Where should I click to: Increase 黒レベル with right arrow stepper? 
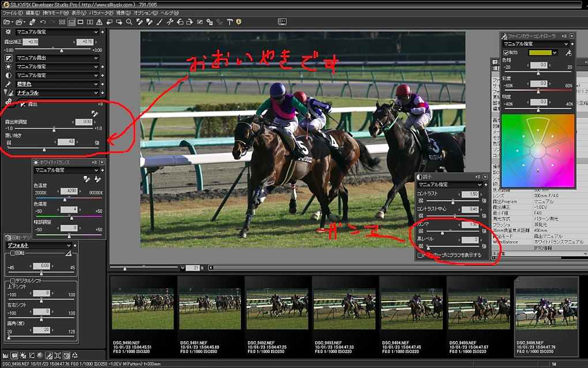tap(481, 240)
